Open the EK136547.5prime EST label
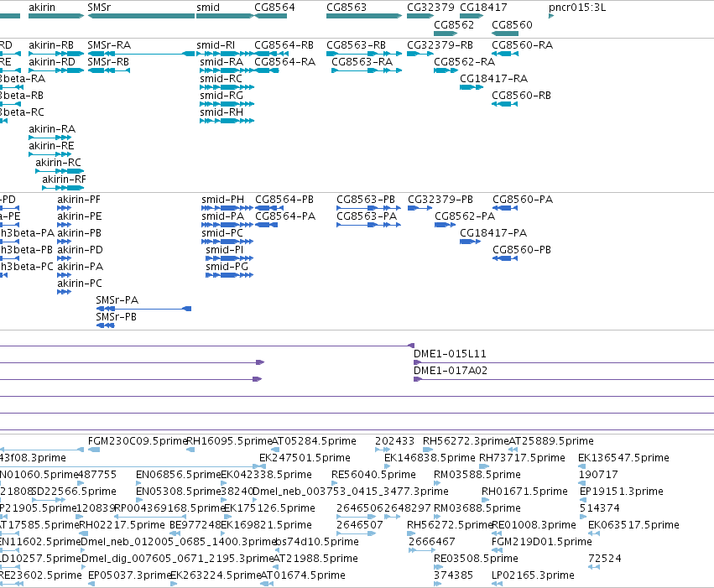This screenshot has height=588, width=714. click(623, 458)
